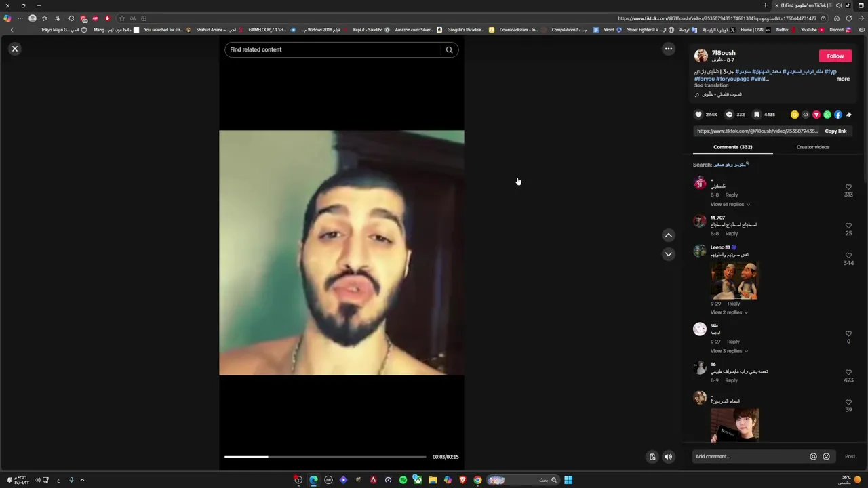868x488 pixels.
Task: Toggle the auto-scroll icon below video
Action: click(x=652, y=457)
